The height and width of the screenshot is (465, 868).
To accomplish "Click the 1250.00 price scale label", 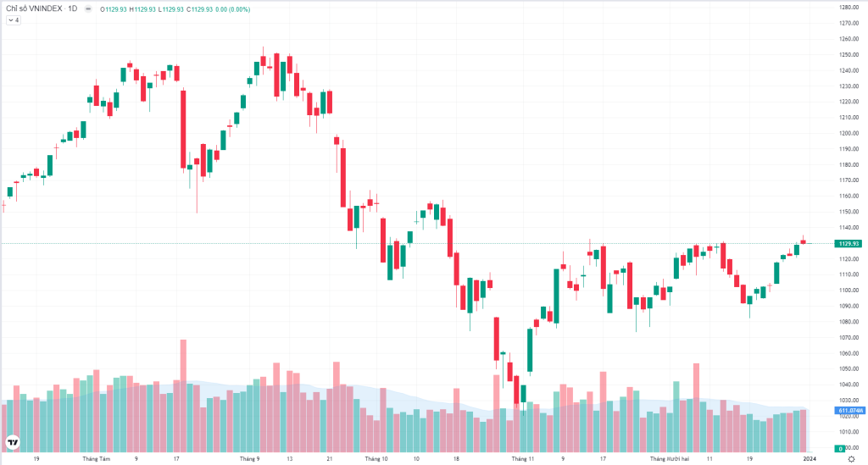I will click(x=849, y=55).
